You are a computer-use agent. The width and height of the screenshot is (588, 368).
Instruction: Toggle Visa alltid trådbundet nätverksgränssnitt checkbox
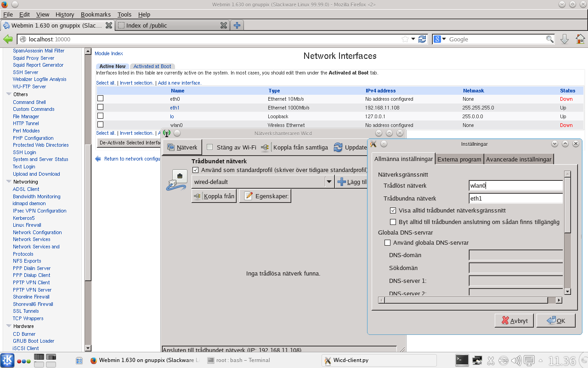(x=393, y=210)
